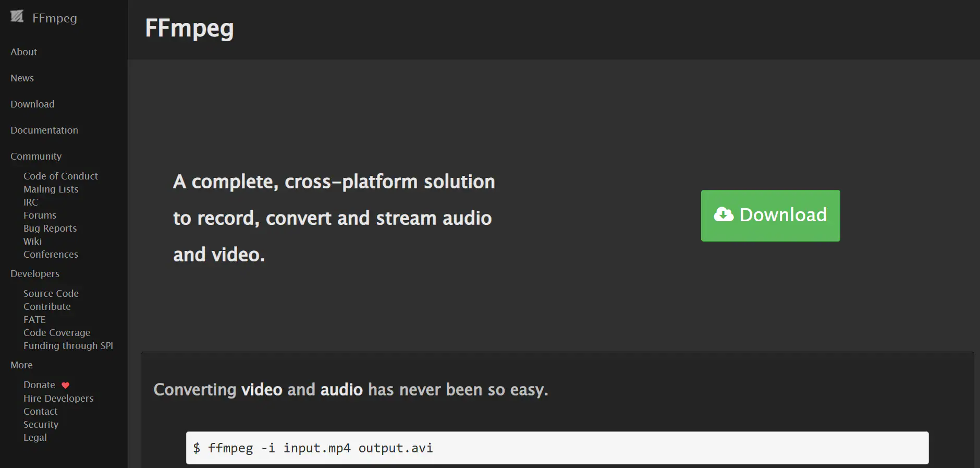This screenshot has height=468, width=980.
Task: Go to the Contact page
Action: click(41, 412)
